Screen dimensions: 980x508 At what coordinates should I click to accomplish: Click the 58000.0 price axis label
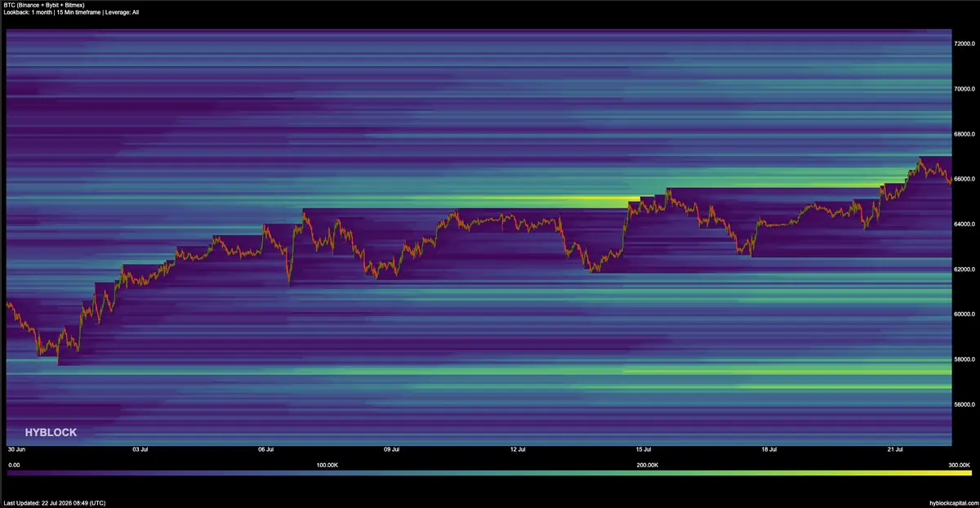pos(965,359)
